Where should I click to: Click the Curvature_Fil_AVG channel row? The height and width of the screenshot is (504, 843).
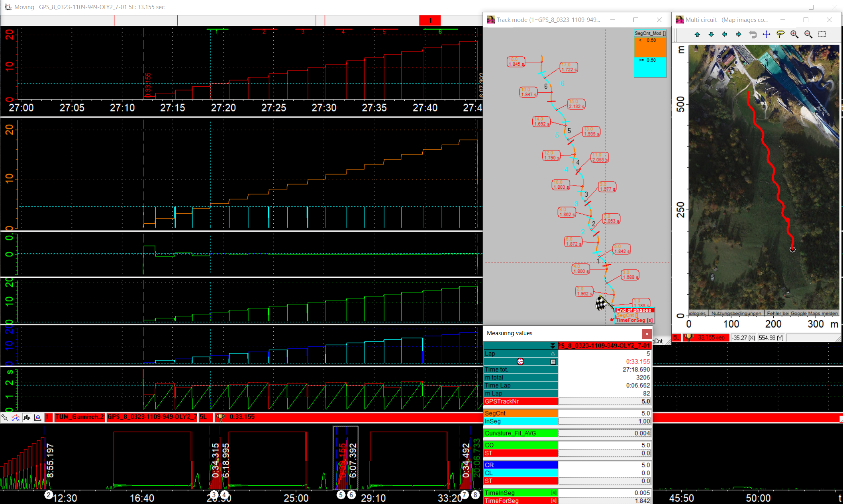point(520,433)
